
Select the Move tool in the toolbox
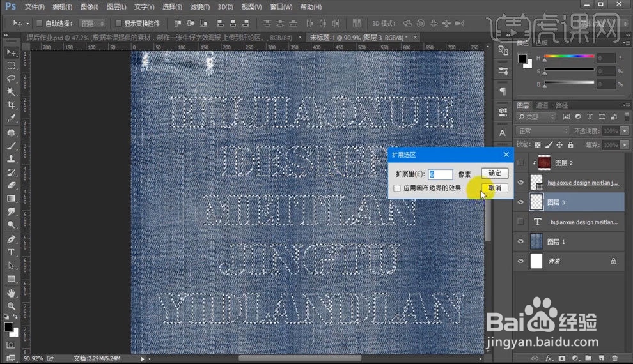(x=12, y=52)
